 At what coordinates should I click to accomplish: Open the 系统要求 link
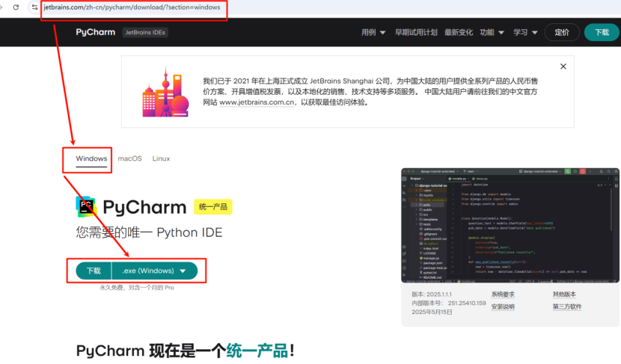click(503, 294)
